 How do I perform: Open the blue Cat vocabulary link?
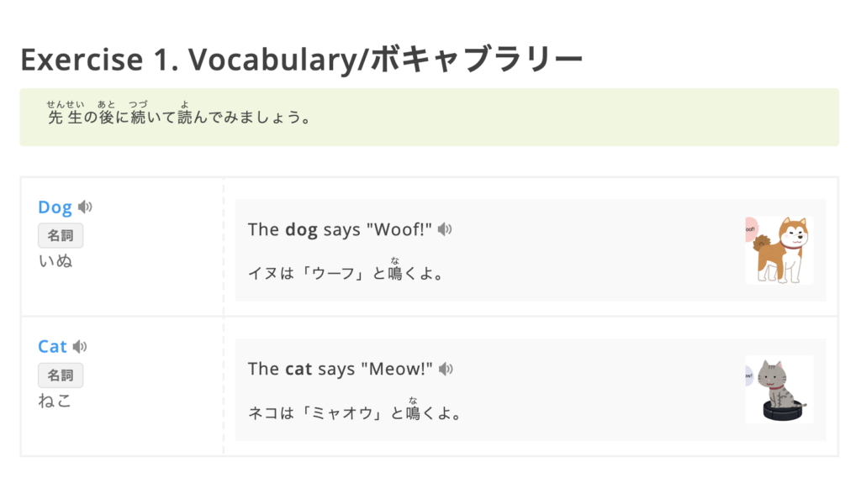click(x=52, y=347)
